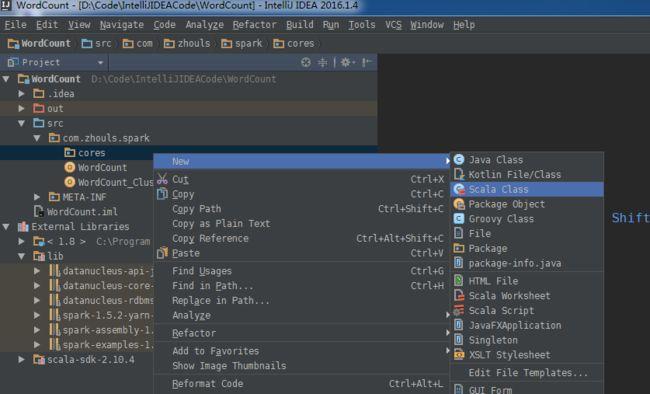
Task: Select Package in New submenu
Action: (x=528, y=248)
